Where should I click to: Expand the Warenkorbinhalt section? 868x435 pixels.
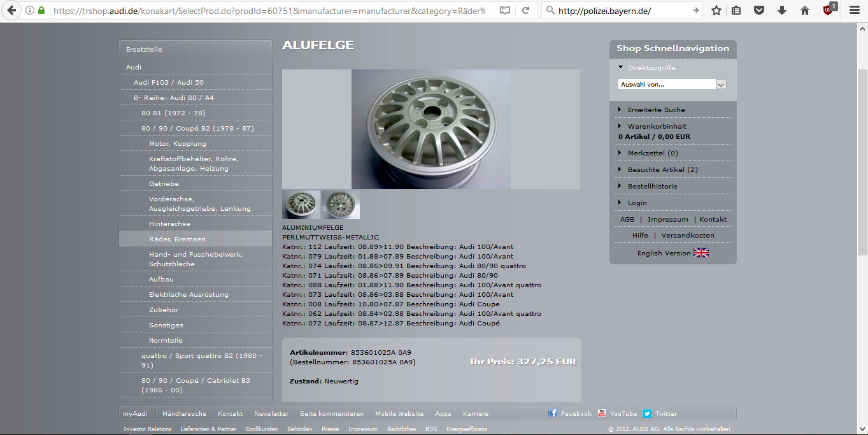coord(657,126)
